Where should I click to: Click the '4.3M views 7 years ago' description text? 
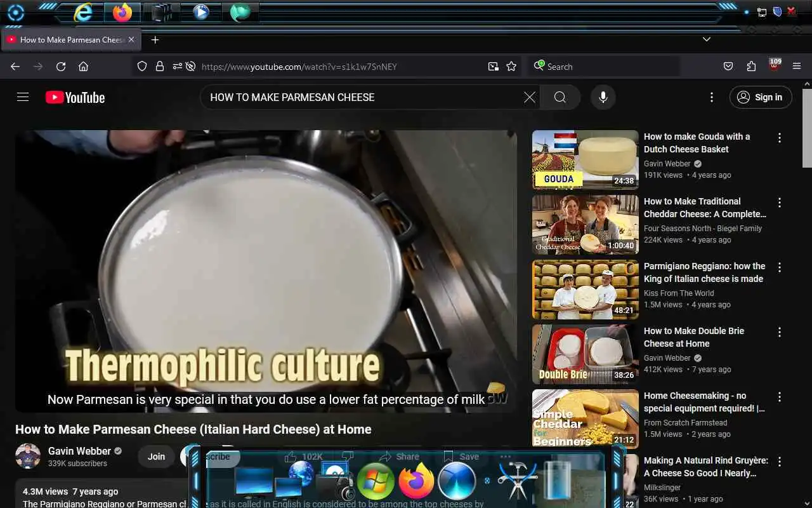point(70,491)
